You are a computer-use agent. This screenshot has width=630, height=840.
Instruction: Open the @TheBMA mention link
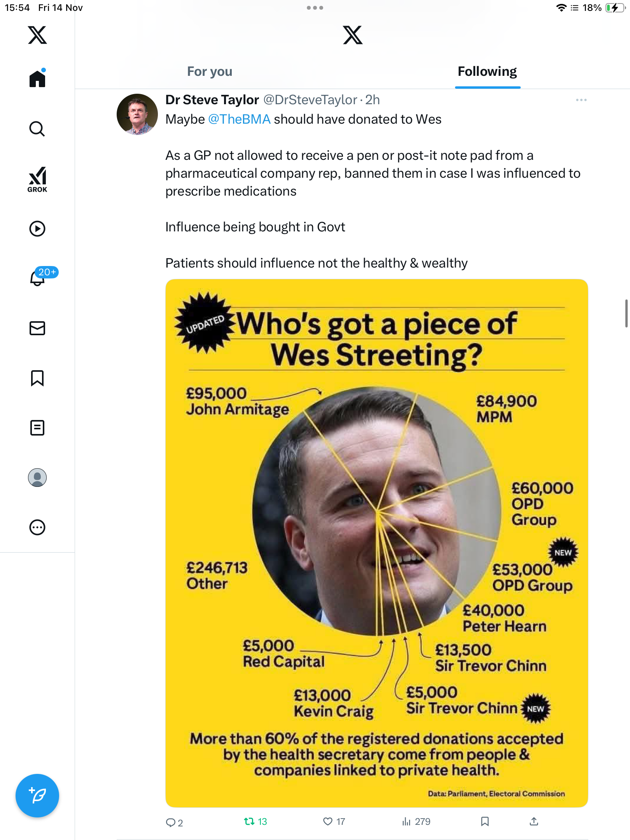click(239, 119)
